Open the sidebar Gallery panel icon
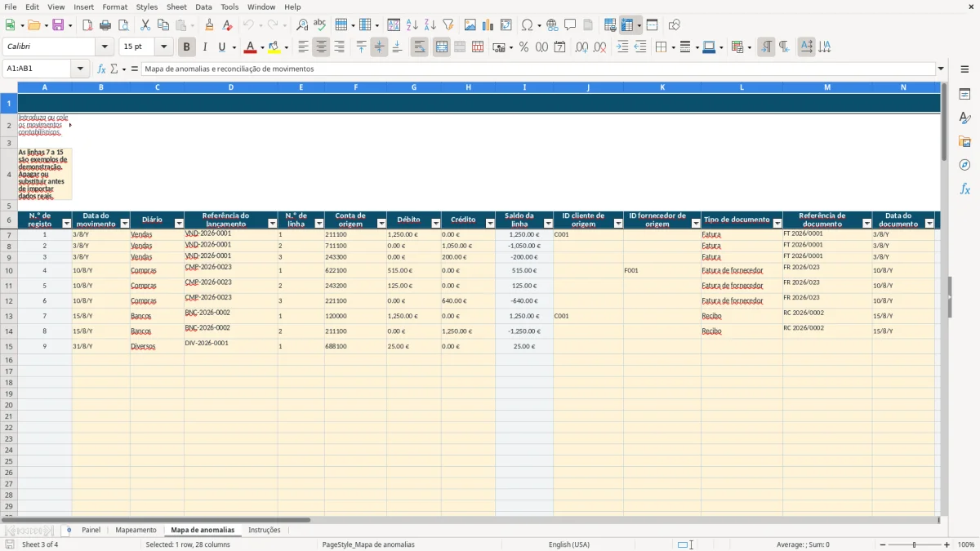 coord(964,142)
